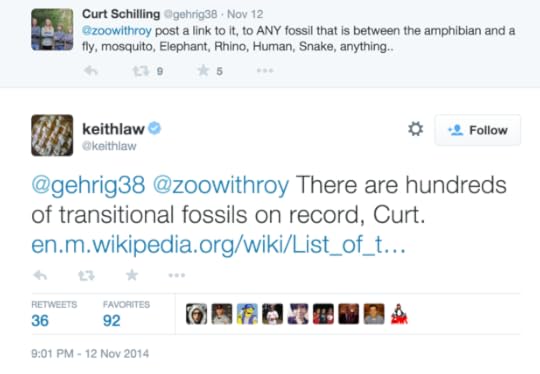Open more options under keithlaw's tweet
The image size is (540, 374).
177,275
